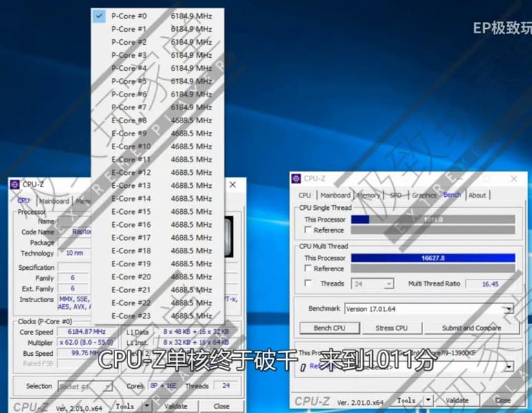Click the Tools button in the left CPU-Z window
The image size is (532, 413).
[x=125, y=406]
